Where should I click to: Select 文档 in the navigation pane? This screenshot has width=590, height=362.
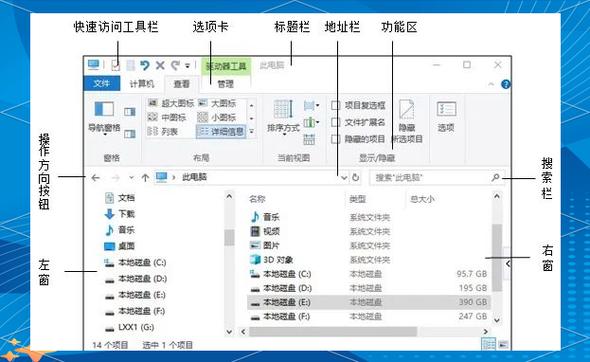click(120, 198)
